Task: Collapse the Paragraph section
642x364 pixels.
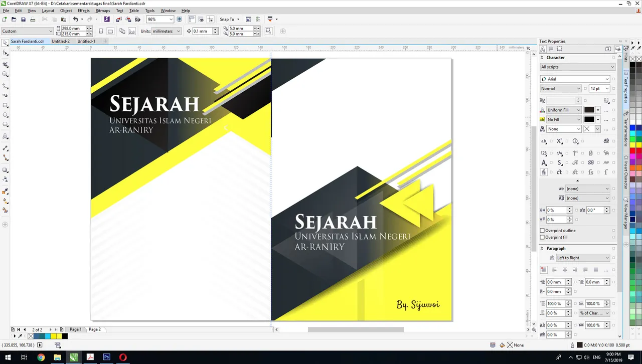Action: click(542, 248)
